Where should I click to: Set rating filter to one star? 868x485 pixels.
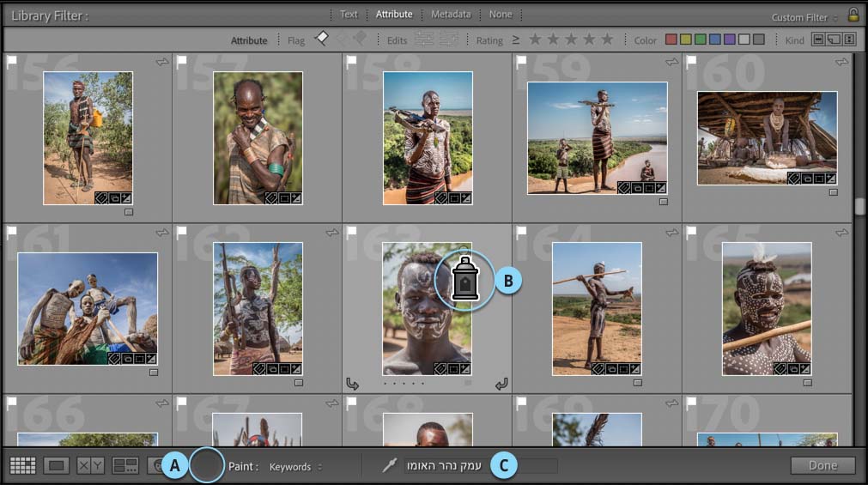click(x=535, y=39)
